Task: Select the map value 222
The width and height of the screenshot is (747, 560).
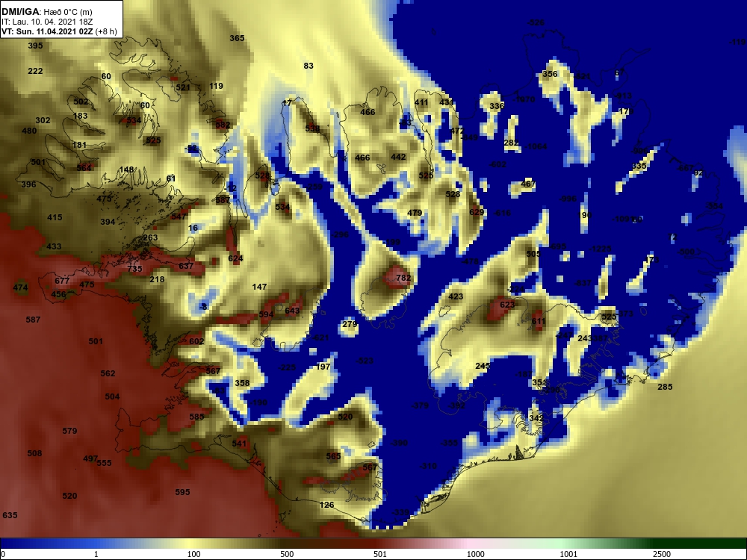Action: [x=35, y=71]
